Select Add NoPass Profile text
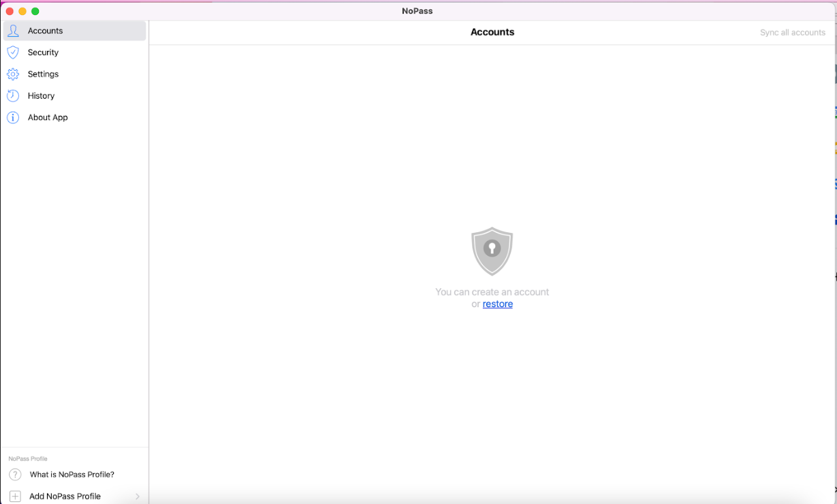 [65, 497]
